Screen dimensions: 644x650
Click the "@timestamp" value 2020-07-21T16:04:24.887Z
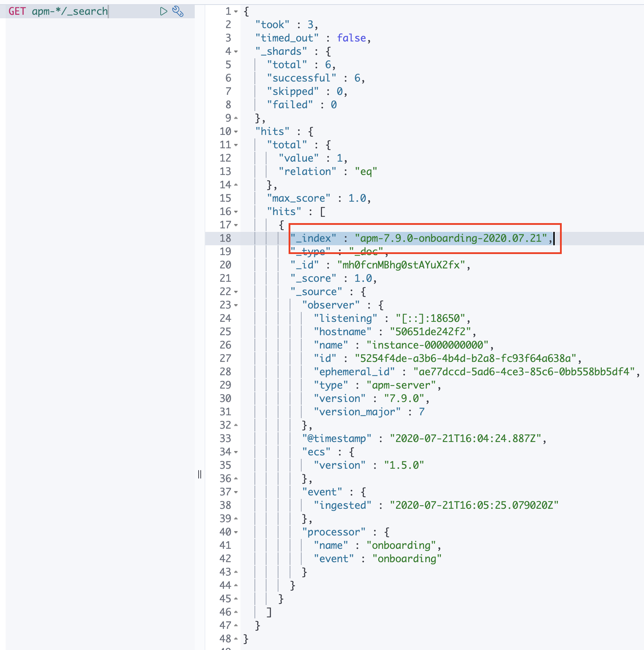pyautogui.click(x=466, y=438)
